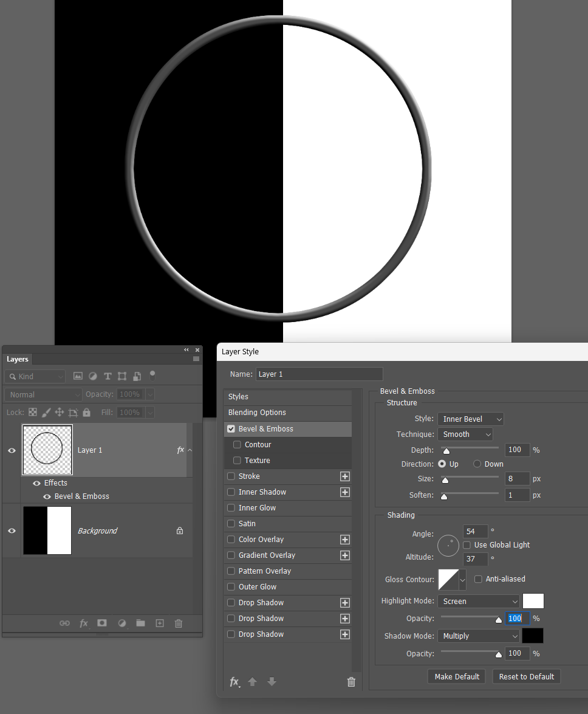Open the Highlight Mode dropdown
The width and height of the screenshot is (588, 714).
tap(479, 600)
